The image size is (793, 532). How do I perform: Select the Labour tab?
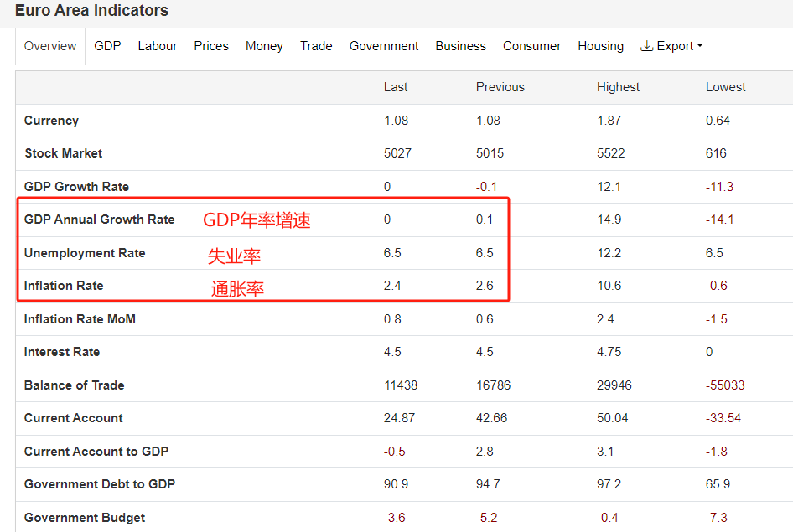158,46
